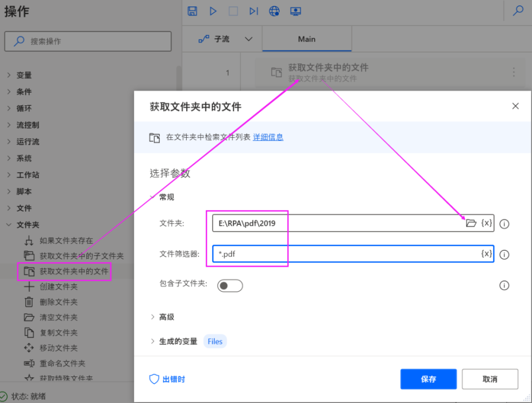The height and width of the screenshot is (403, 532).
Task: Run the flow with play icon
Action: click(x=213, y=11)
